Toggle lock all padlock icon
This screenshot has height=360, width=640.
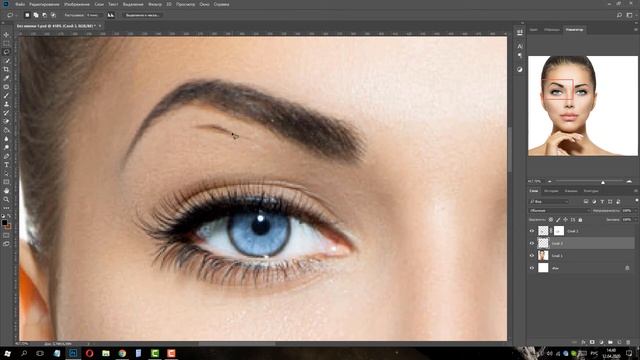580,220
